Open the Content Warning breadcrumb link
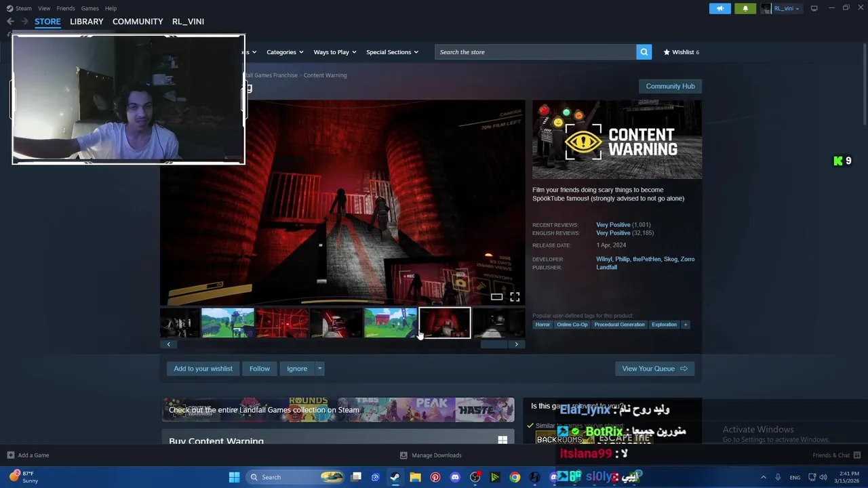 [x=325, y=75]
